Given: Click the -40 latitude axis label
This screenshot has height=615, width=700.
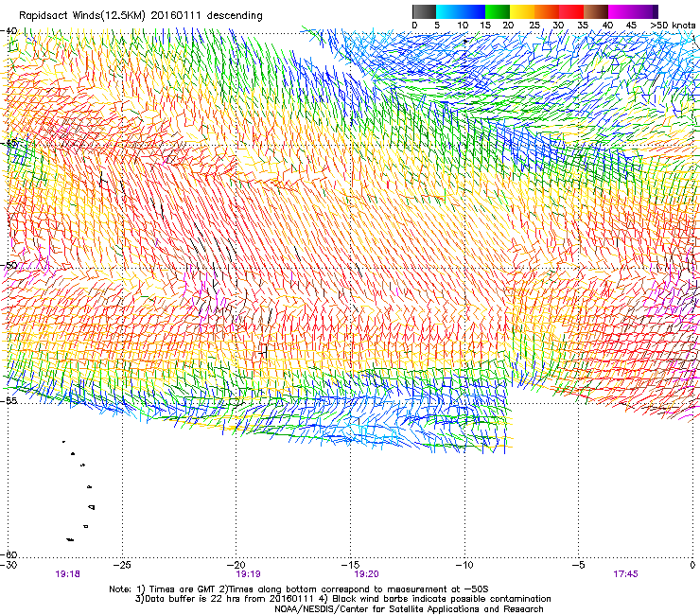Looking at the screenshot, I should coord(9,31).
